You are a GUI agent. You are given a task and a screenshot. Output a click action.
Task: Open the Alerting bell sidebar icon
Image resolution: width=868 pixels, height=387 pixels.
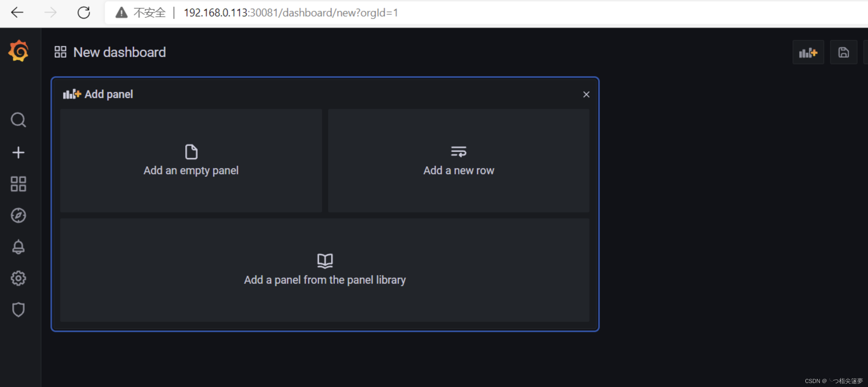[18, 247]
